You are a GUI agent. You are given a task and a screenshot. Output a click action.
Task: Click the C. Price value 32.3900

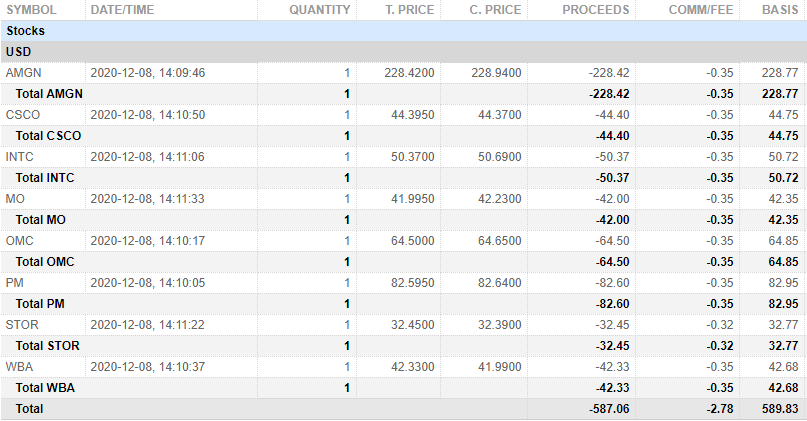click(x=499, y=325)
